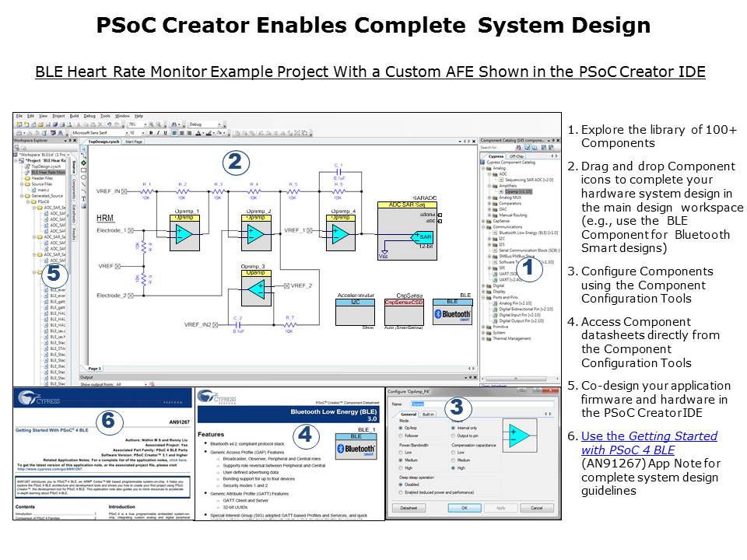Switch to the Start Page tab
The width and height of the screenshot is (747, 560).
[134, 142]
